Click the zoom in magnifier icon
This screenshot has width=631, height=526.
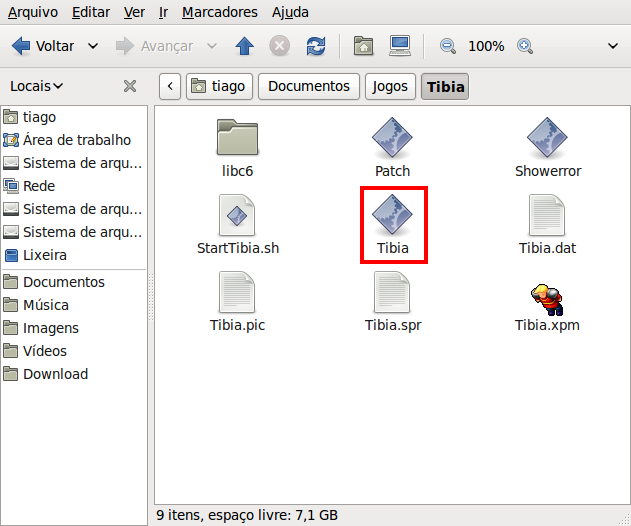coord(524,46)
